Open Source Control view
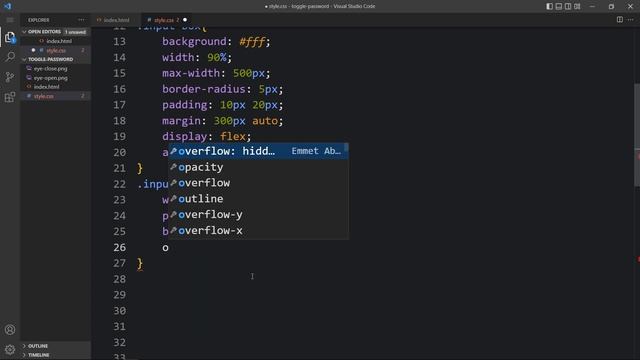Image resolution: width=640 pixels, height=360 pixels. coord(10,77)
